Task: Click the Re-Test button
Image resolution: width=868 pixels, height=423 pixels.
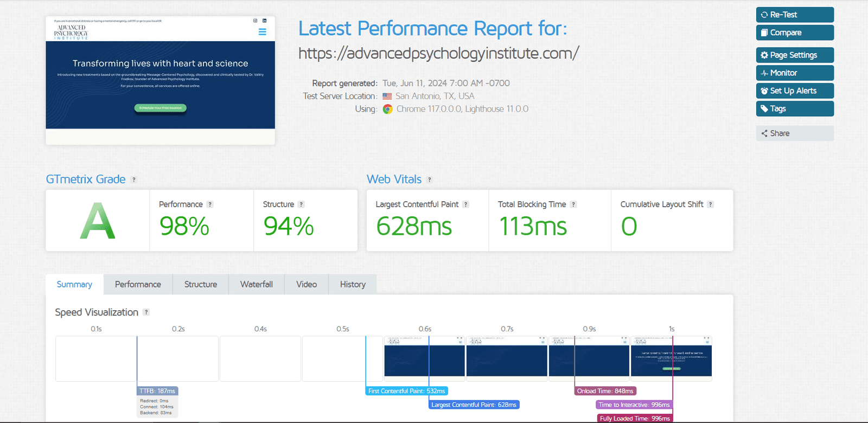Action: (x=795, y=15)
